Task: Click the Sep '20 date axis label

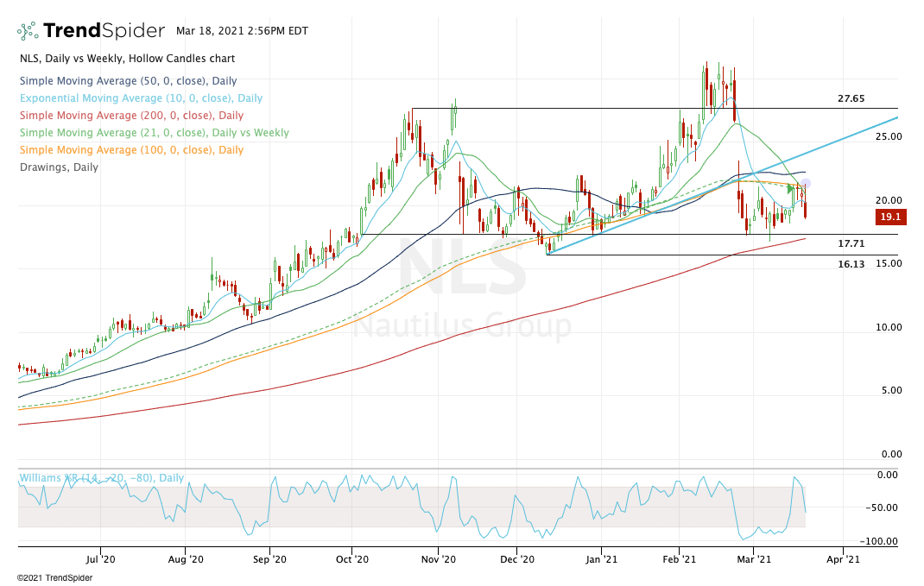Action: point(270,559)
